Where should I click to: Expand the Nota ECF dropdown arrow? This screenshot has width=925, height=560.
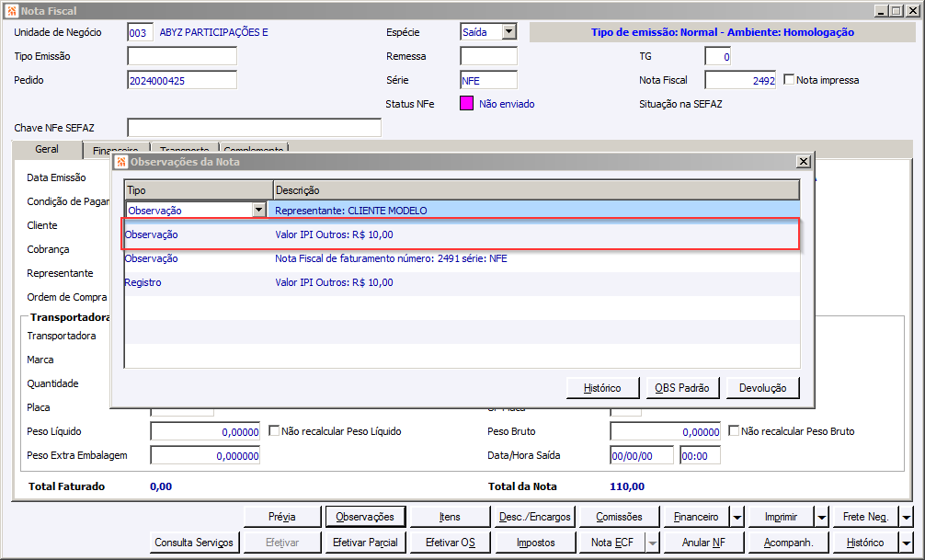tap(653, 543)
